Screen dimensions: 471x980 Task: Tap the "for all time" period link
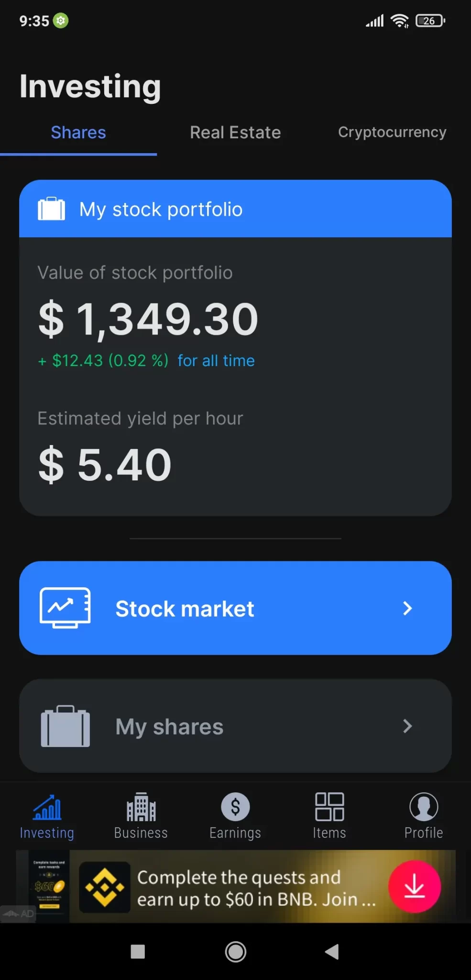pos(216,360)
